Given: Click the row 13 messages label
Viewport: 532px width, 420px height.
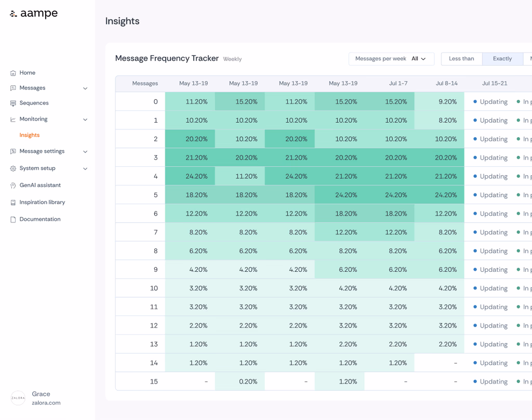Looking at the screenshot, I should [x=154, y=344].
